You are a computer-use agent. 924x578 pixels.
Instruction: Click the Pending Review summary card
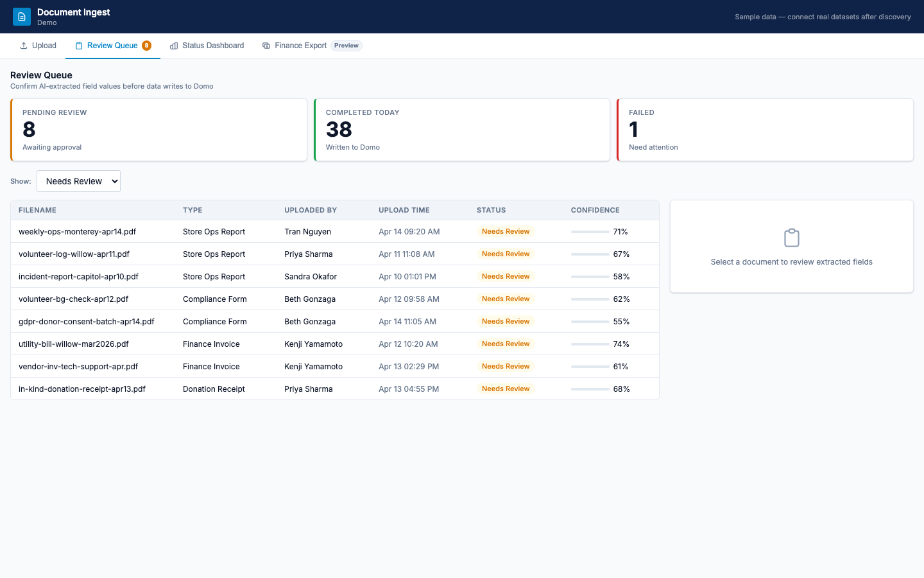(x=158, y=130)
